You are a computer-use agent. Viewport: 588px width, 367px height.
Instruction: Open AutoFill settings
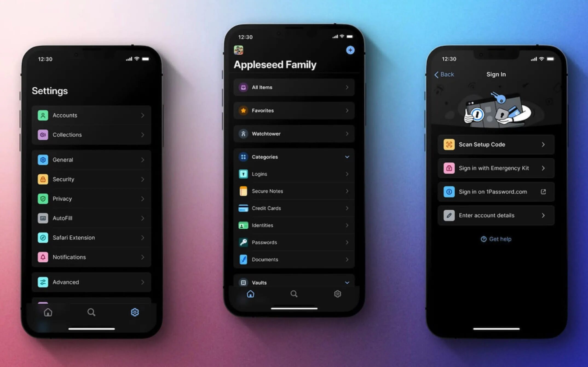pos(90,217)
